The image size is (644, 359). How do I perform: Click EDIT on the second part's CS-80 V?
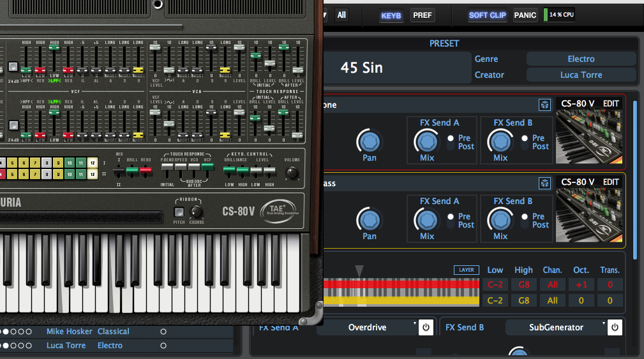tap(611, 182)
